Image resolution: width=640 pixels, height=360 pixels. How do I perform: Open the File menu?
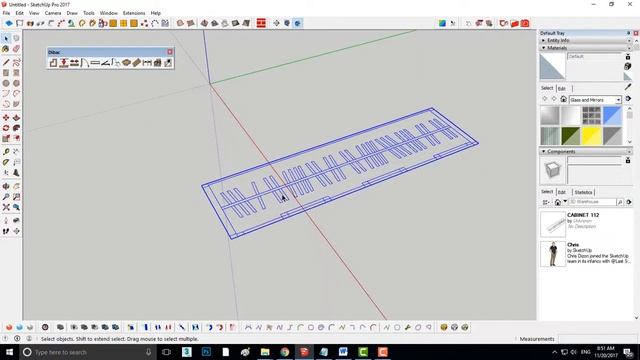7,13
